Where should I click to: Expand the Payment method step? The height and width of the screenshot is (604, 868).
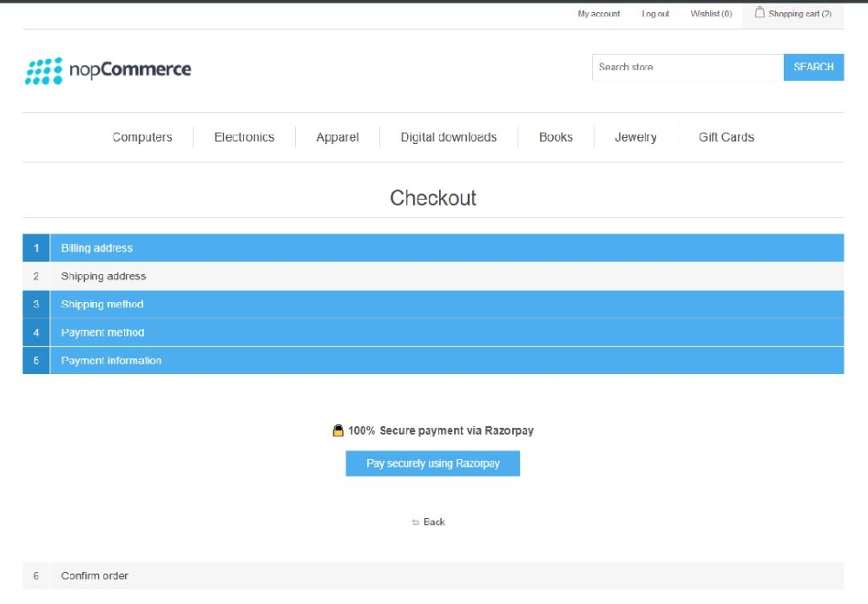(433, 332)
